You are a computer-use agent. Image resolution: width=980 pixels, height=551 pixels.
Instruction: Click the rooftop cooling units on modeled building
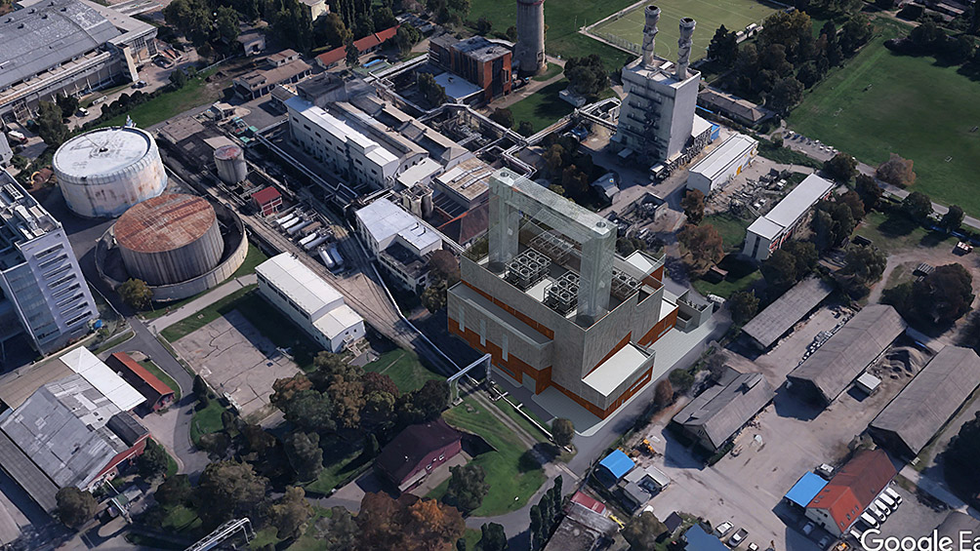click(x=547, y=278)
